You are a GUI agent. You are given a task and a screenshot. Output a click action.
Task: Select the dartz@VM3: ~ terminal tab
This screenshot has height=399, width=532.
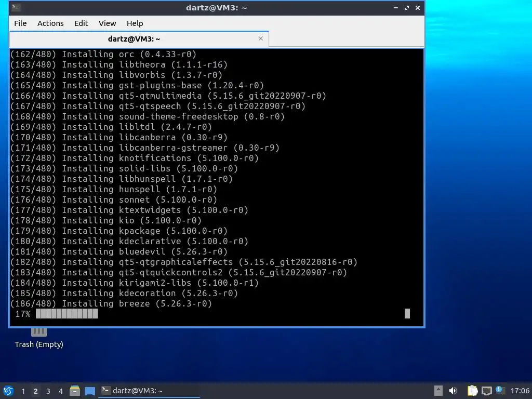pos(139,39)
